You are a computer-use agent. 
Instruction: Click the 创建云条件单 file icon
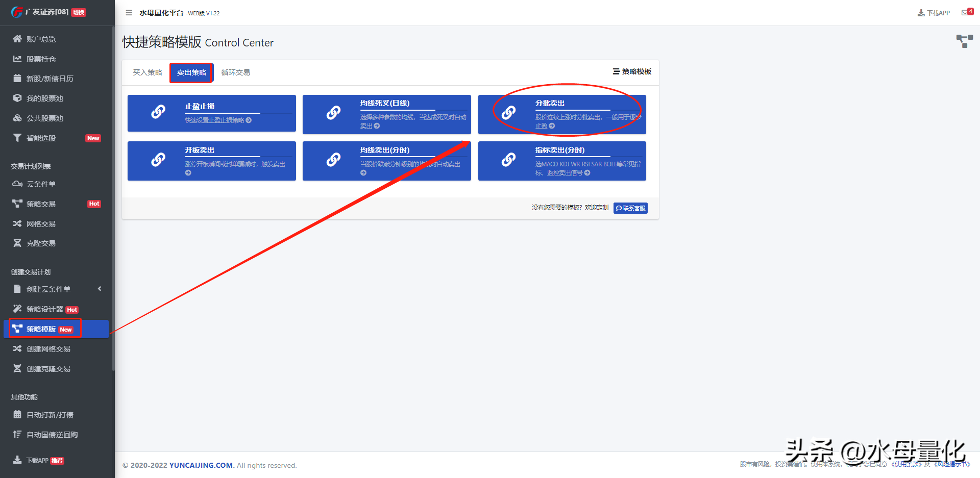(17, 289)
